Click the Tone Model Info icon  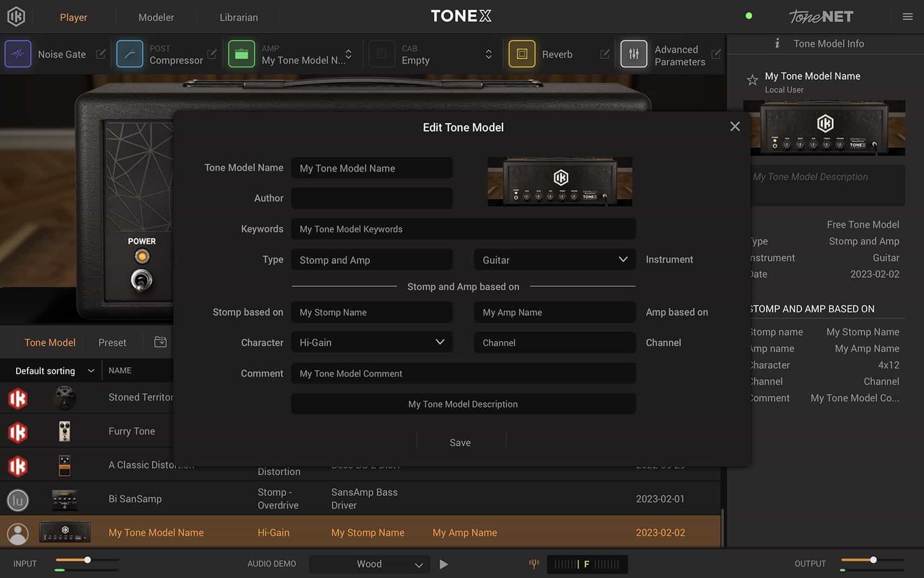tap(777, 43)
